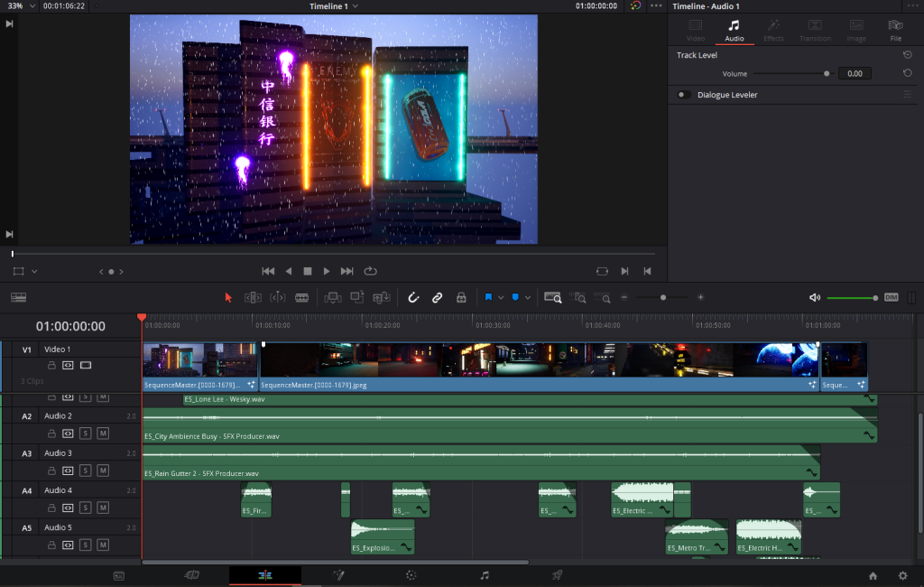
Task: Click the Linked Selection chain icon
Action: (x=438, y=297)
